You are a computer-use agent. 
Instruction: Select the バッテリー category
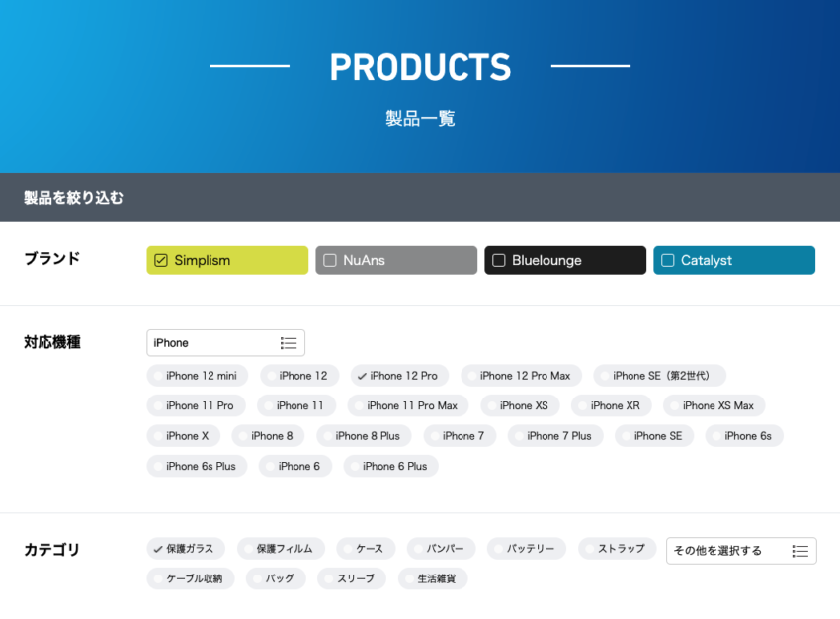click(x=526, y=548)
